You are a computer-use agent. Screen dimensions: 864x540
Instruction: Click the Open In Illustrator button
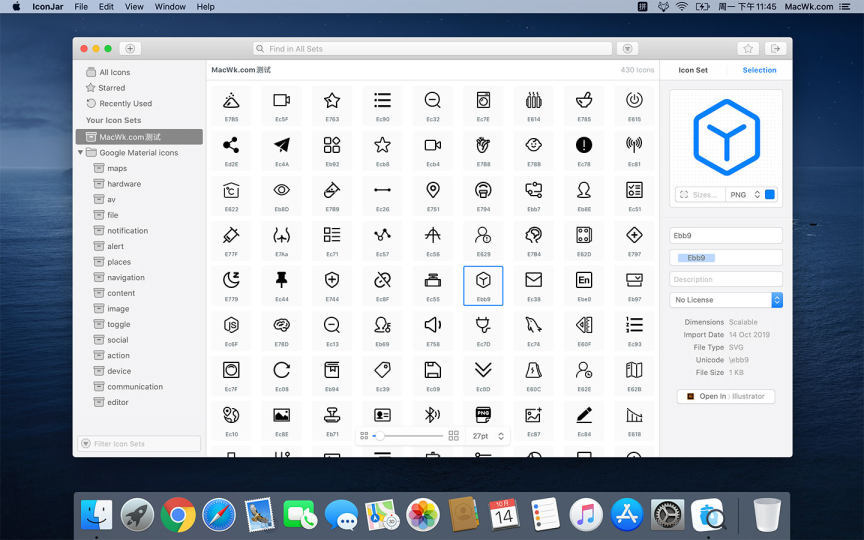[726, 396]
